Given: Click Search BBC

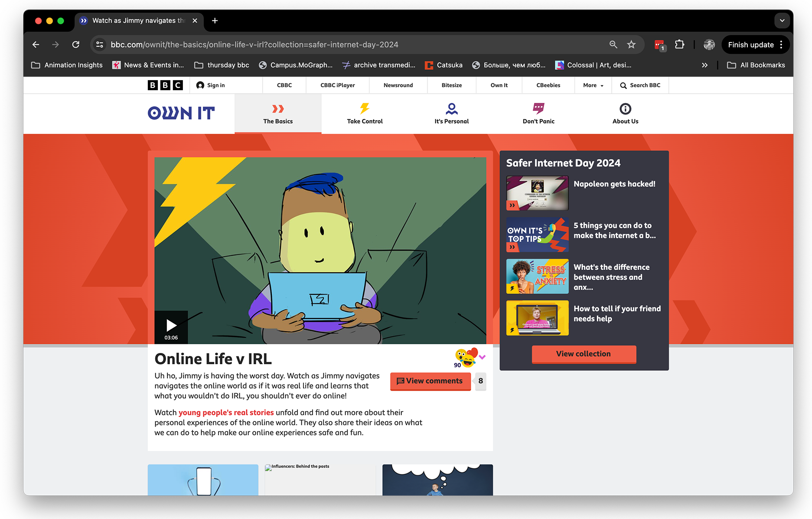Looking at the screenshot, I should coord(640,85).
